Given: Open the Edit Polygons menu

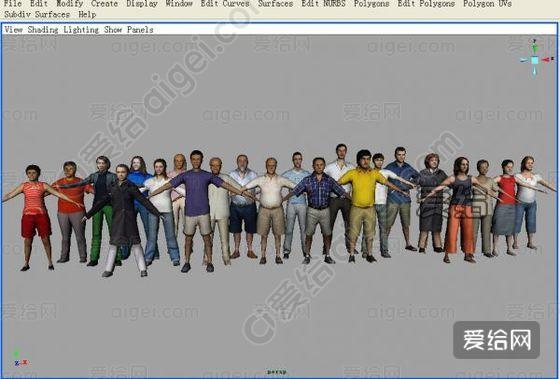Looking at the screenshot, I should (426, 4).
